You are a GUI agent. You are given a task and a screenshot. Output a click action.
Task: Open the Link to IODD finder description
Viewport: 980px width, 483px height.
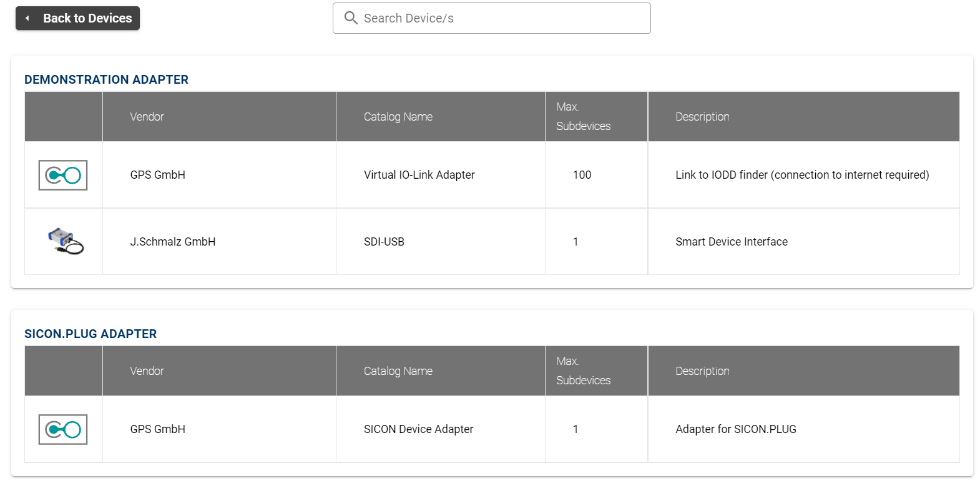pos(801,175)
